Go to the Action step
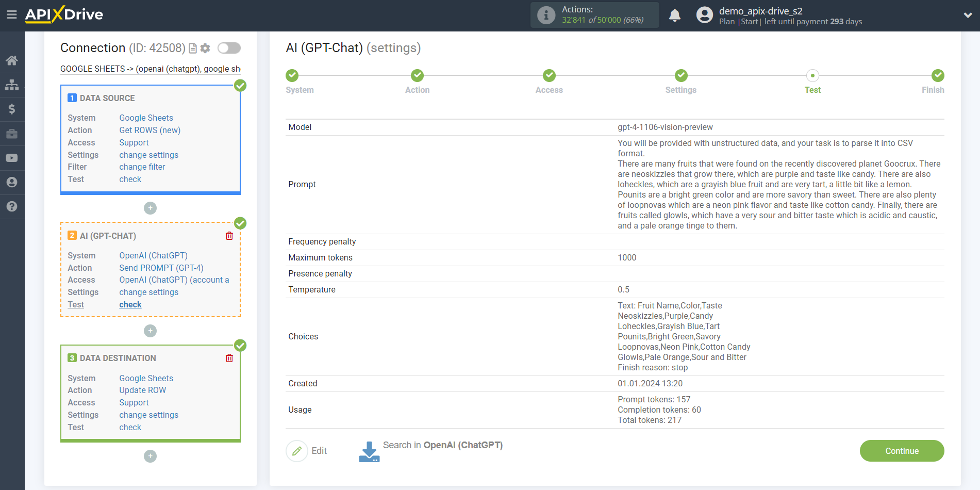Viewport: 980px width, 490px height. [418, 76]
